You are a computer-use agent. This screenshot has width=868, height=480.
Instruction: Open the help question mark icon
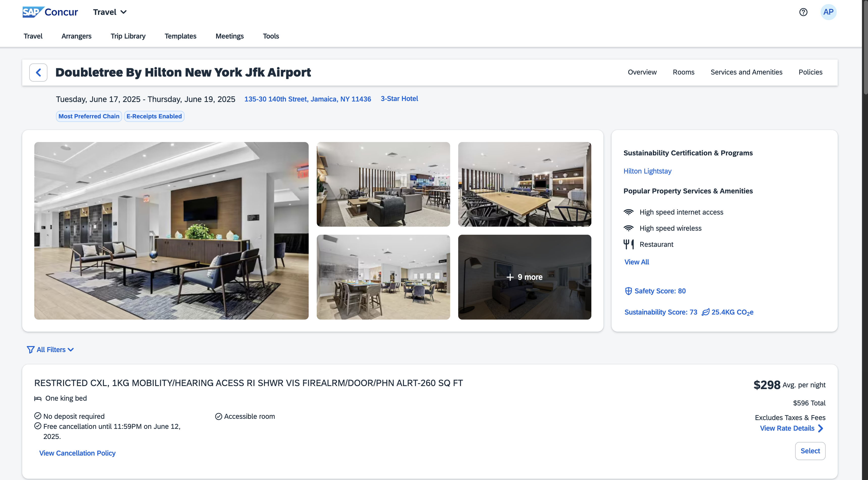pos(803,12)
